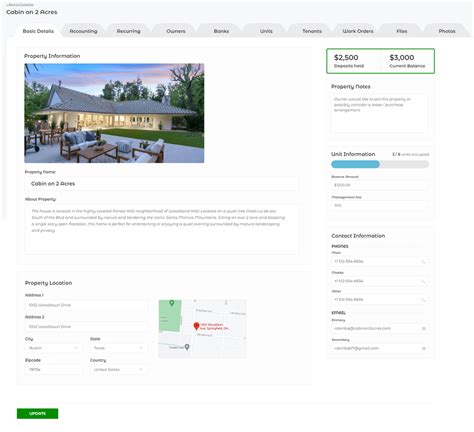Click the back link above the property title

(20, 5)
